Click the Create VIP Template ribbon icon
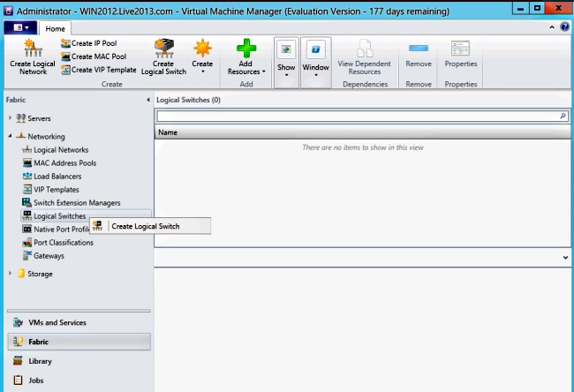 tap(65, 70)
